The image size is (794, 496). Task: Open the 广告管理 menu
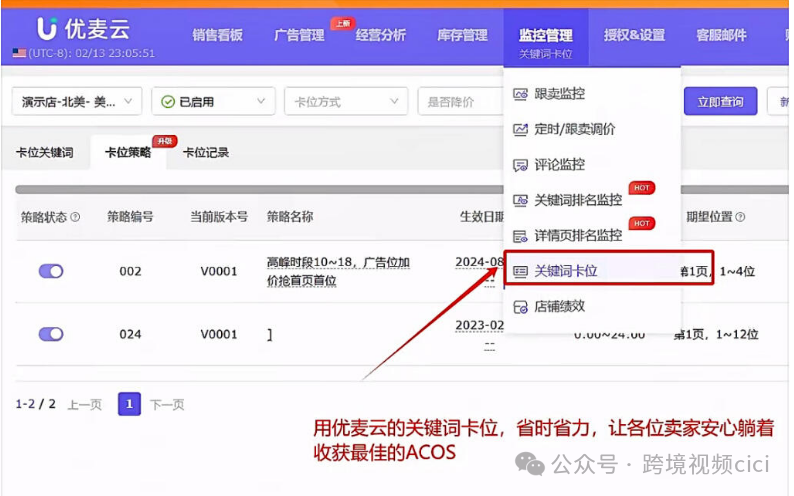pos(299,35)
